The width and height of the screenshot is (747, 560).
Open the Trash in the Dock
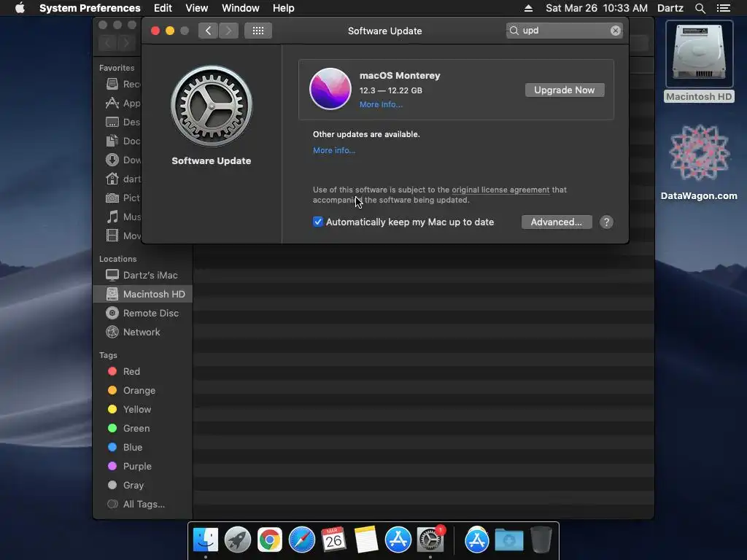coord(541,540)
